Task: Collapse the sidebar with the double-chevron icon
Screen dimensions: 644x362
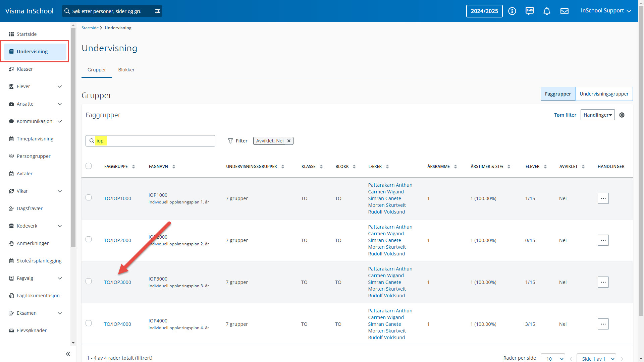Action: pos(68,354)
